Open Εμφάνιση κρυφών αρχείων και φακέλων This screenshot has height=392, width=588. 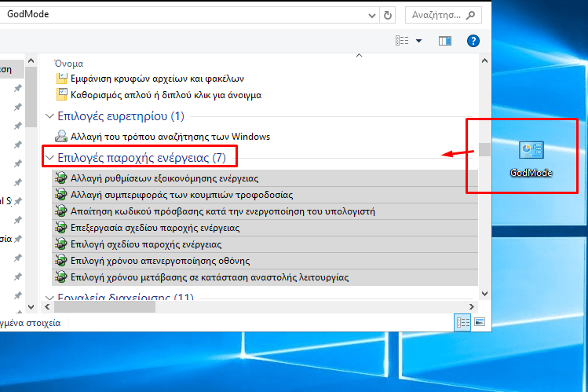pos(157,79)
